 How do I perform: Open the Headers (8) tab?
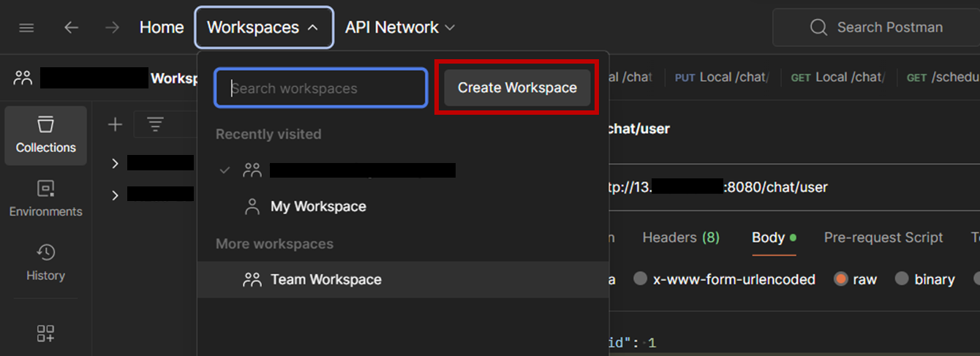[681, 238]
